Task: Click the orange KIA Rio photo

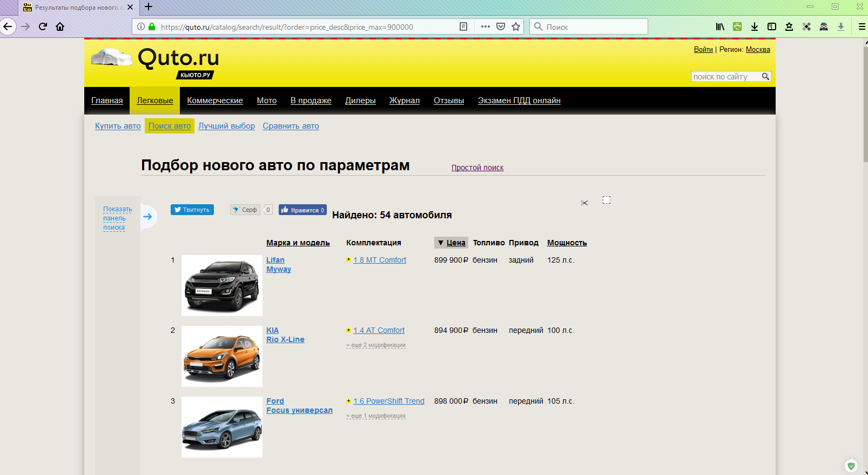Action: (222, 356)
